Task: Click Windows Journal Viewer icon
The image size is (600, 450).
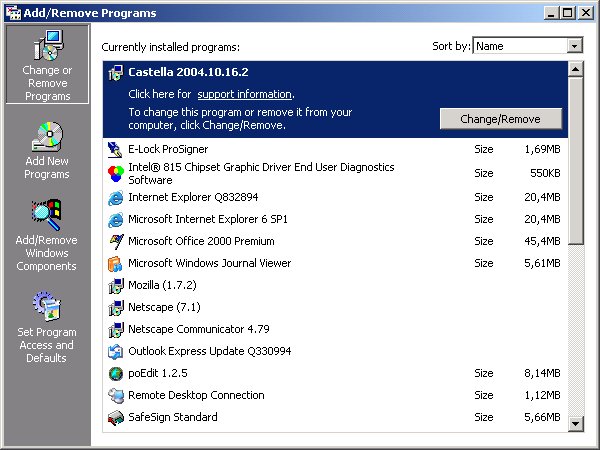Action: [x=116, y=264]
